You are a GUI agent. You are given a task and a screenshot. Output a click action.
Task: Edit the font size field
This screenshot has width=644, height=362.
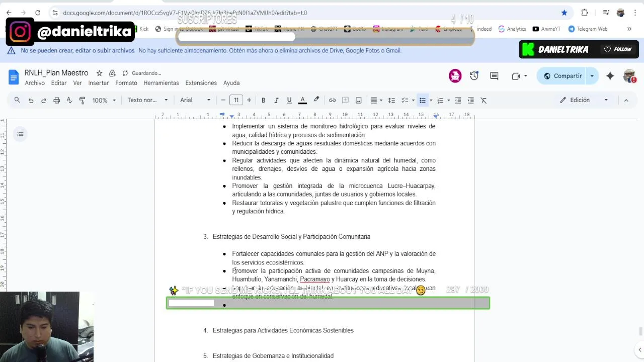tap(236, 100)
